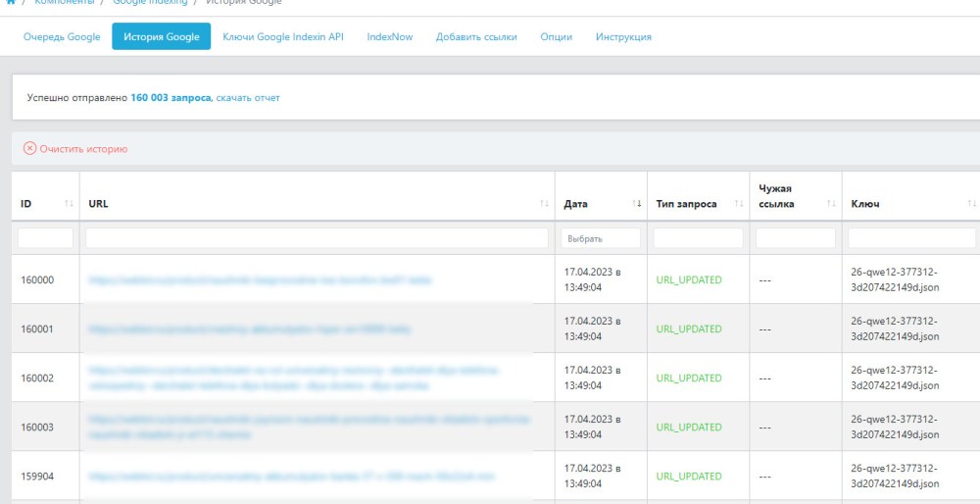Open the Добавить ссылки tab
This screenshot has width=980, height=504.
point(476,37)
